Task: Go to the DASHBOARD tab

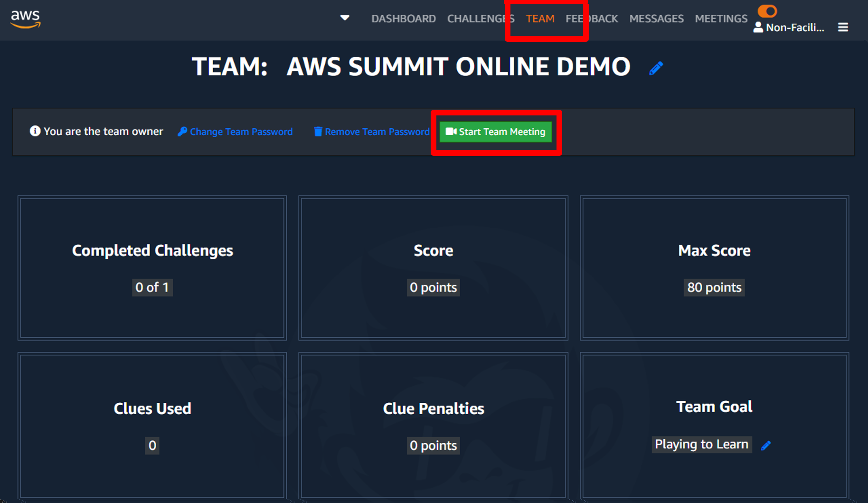Action: (403, 19)
